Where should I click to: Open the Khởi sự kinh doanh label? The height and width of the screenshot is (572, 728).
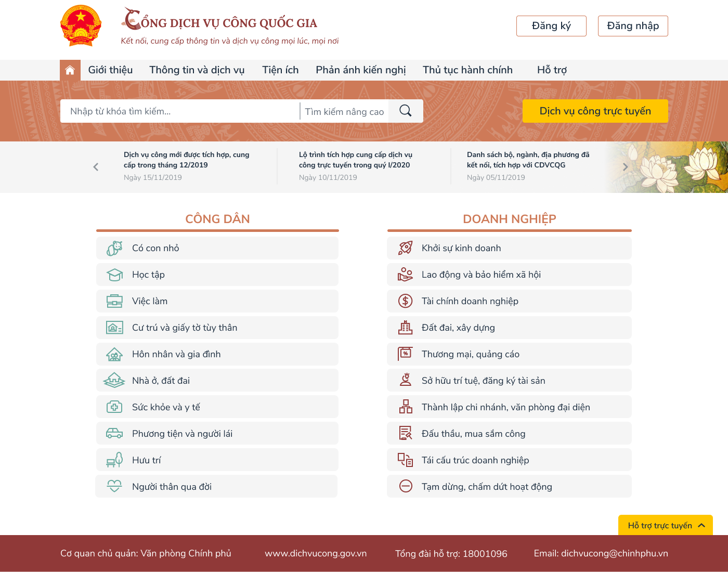461,248
